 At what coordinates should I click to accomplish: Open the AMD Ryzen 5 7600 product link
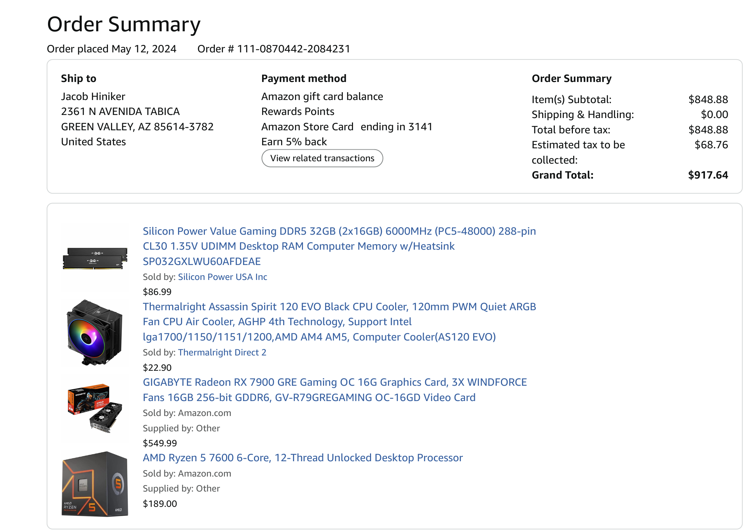(x=303, y=458)
